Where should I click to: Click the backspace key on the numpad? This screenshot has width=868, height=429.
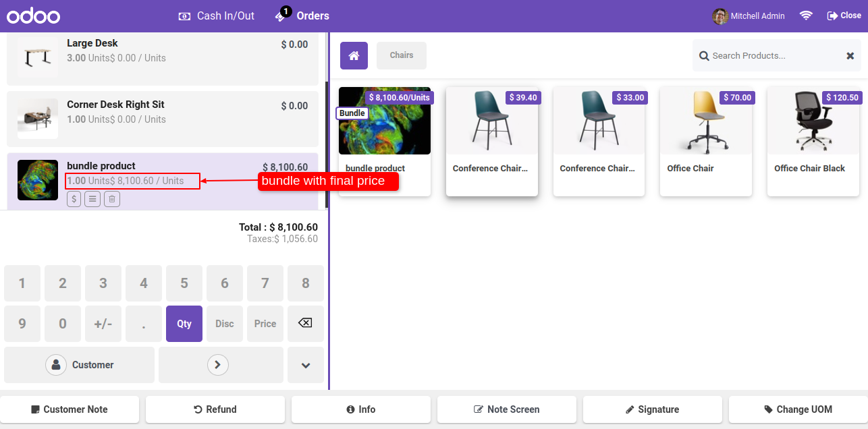pyautogui.click(x=306, y=324)
